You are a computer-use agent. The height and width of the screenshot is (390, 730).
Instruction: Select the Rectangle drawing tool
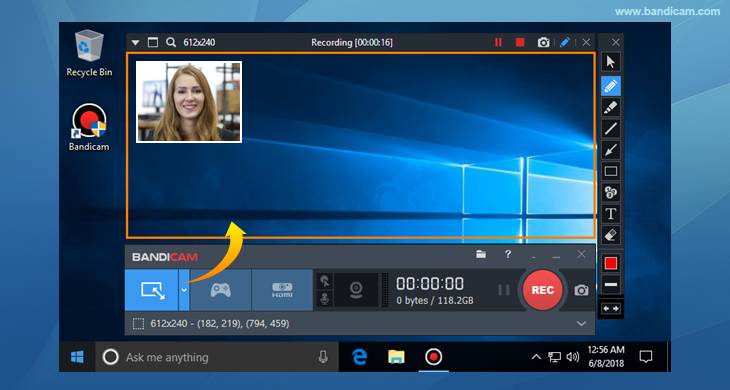(610, 171)
